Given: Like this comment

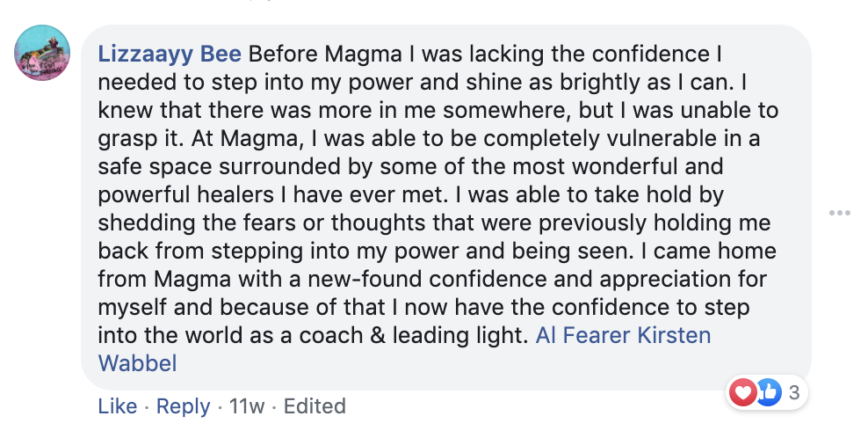Looking at the screenshot, I should 117,406.
